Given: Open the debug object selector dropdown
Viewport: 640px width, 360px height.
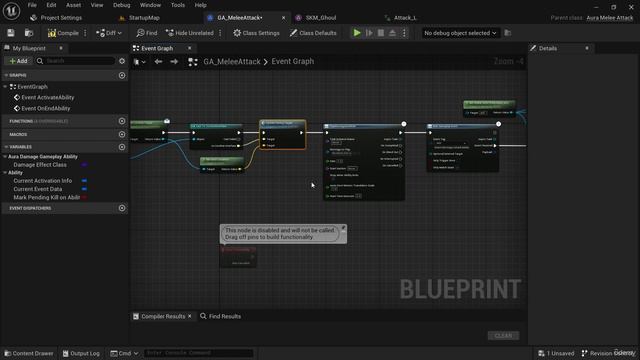Looking at the screenshot, I should [x=460, y=33].
